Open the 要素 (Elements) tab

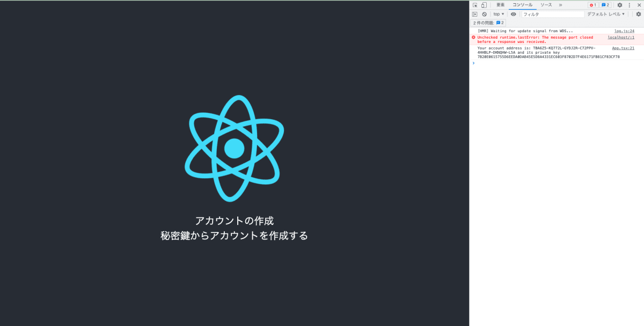pyautogui.click(x=500, y=5)
